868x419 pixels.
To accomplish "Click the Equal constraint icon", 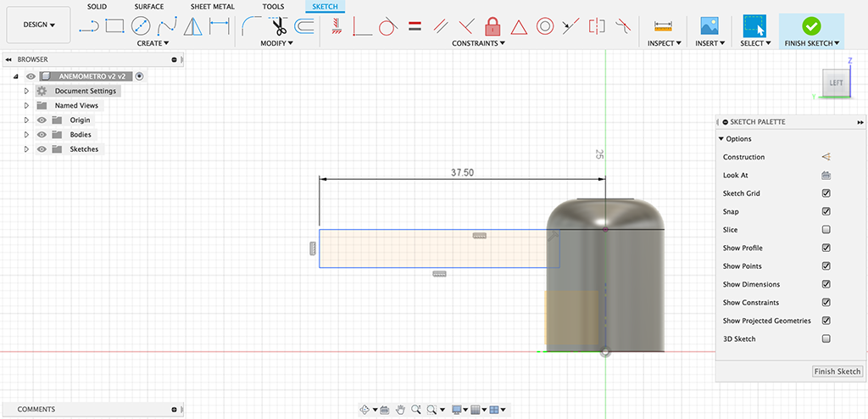I will 415,26.
